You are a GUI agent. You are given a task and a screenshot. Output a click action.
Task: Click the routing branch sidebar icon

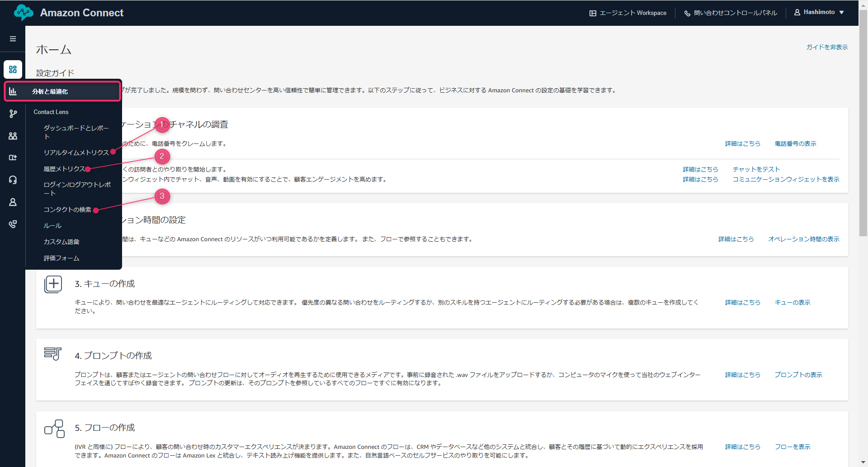(x=13, y=114)
